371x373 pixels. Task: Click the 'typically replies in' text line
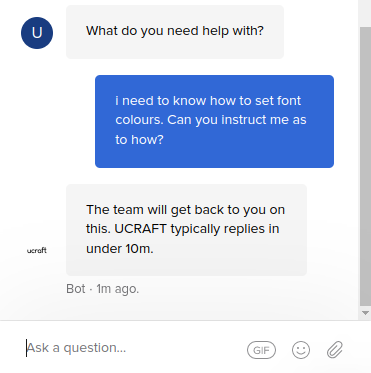225,229
